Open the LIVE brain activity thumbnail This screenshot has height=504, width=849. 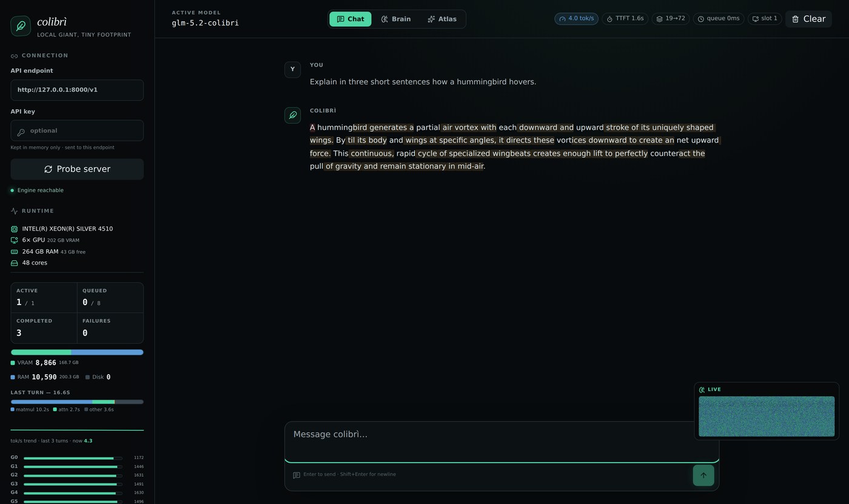tap(767, 417)
